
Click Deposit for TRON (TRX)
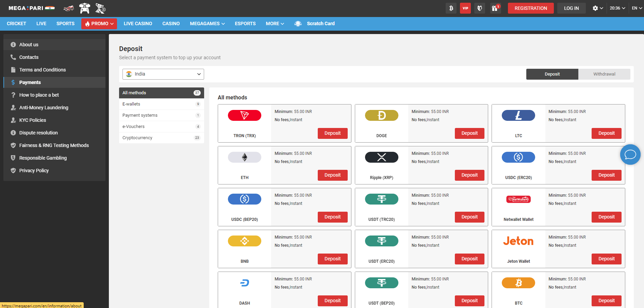click(332, 133)
